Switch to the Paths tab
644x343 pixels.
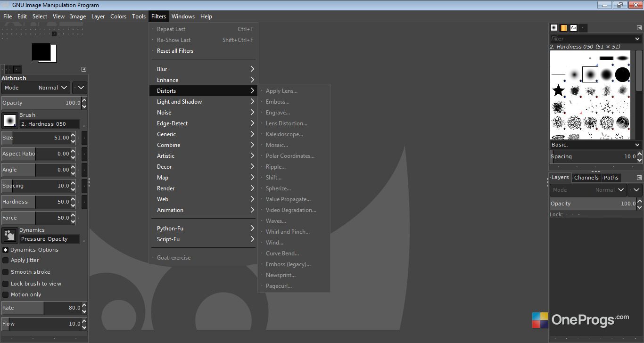pos(611,178)
